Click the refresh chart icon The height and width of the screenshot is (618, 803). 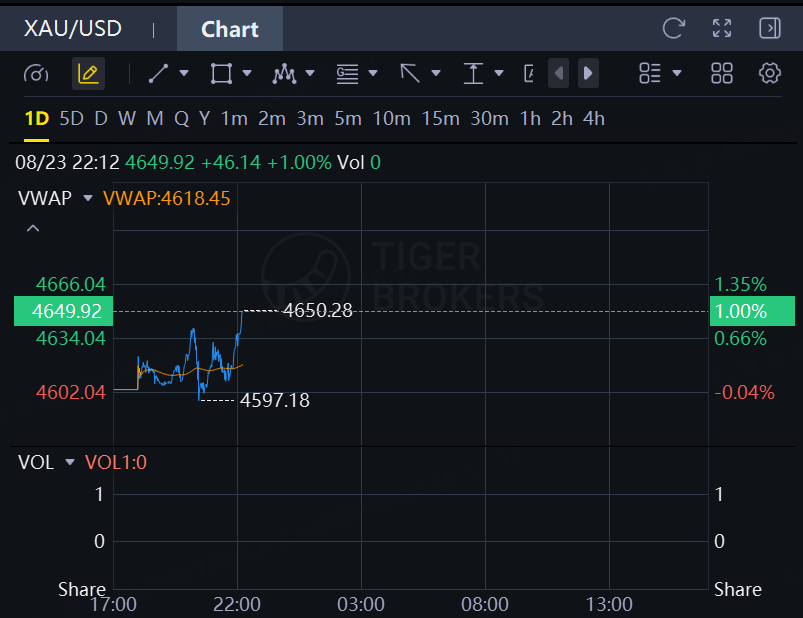tap(673, 28)
